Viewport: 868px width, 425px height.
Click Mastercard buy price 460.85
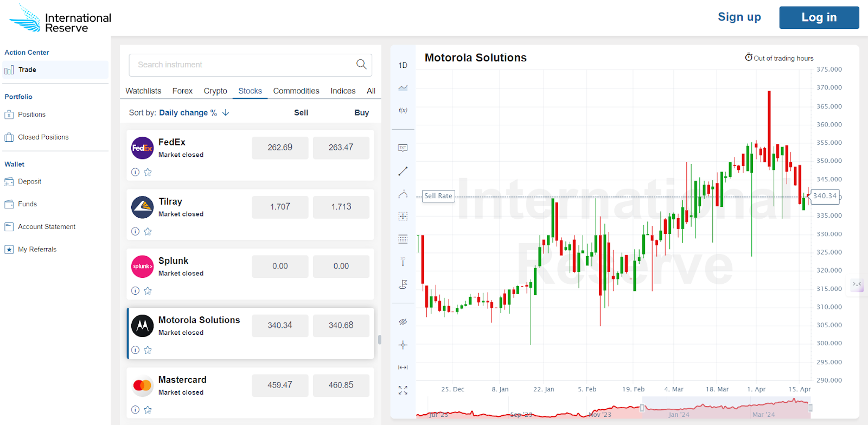tap(341, 385)
